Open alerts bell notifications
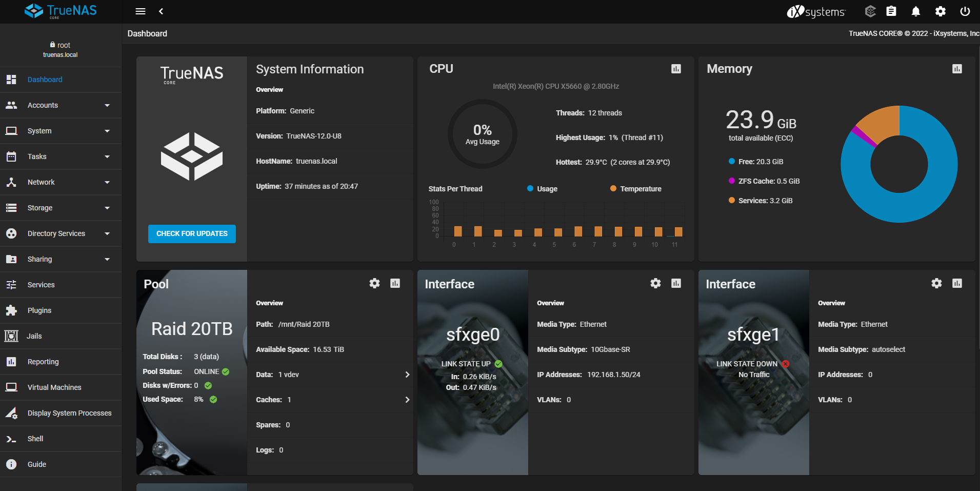 [916, 11]
